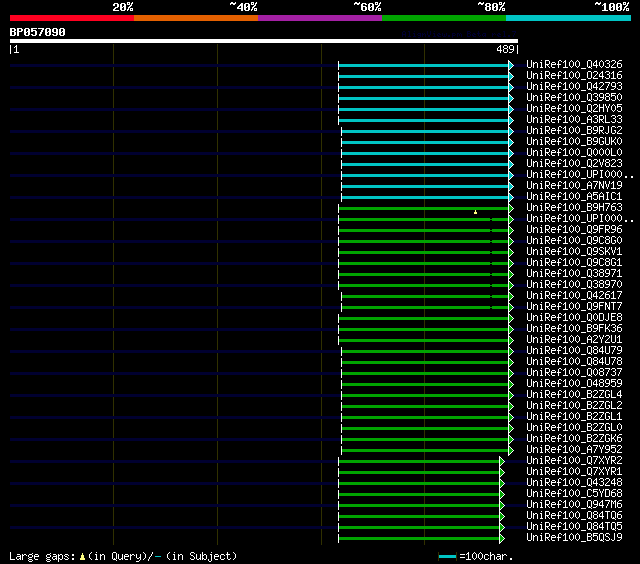Click the arrowhead on the Q43248 alignment

click(x=502, y=484)
